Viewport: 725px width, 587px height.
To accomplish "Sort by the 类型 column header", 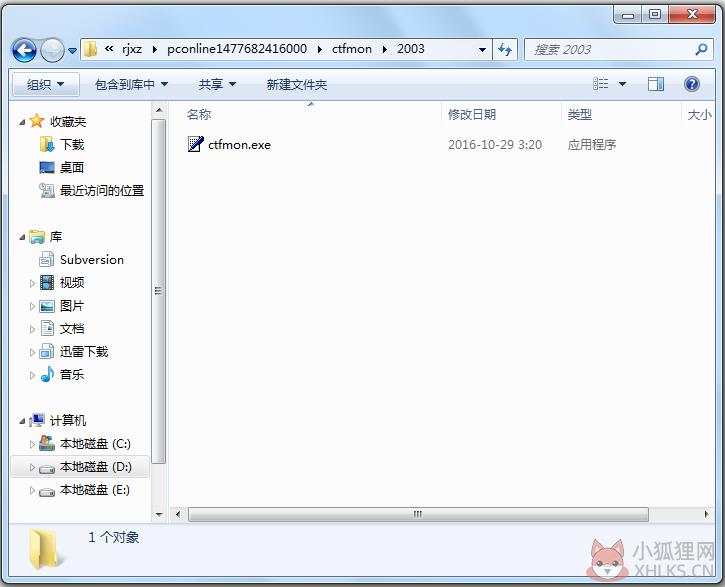I will coord(580,114).
